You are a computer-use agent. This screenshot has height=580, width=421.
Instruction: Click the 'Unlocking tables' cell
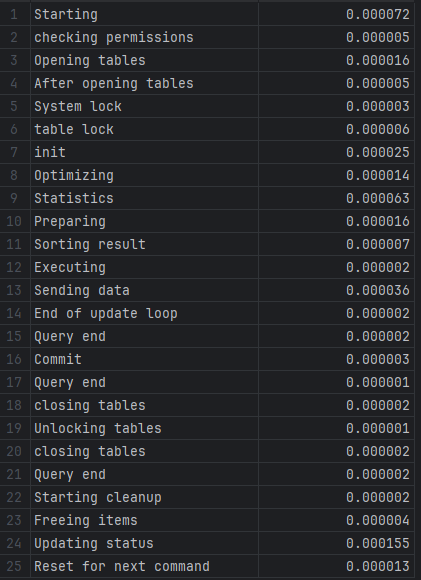(x=144, y=428)
